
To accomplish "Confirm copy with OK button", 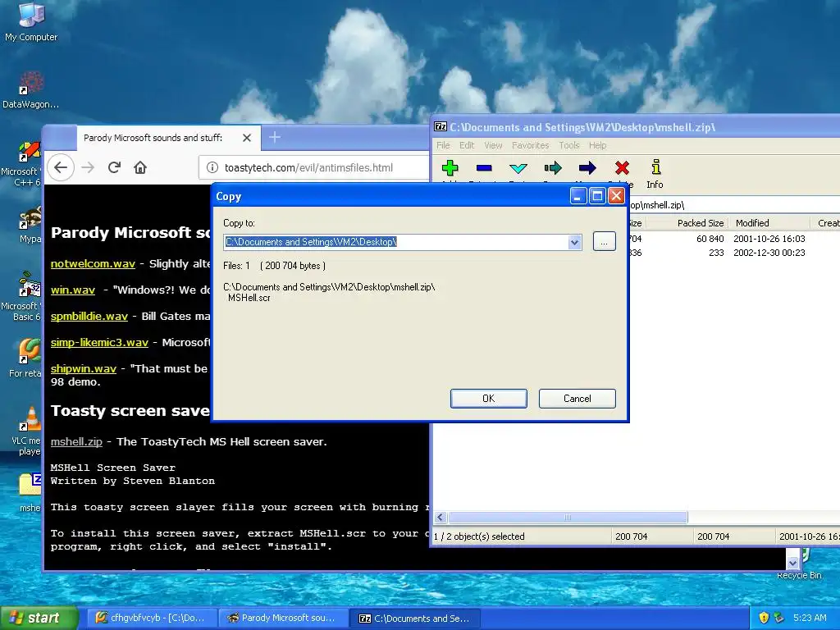I will [x=489, y=399].
